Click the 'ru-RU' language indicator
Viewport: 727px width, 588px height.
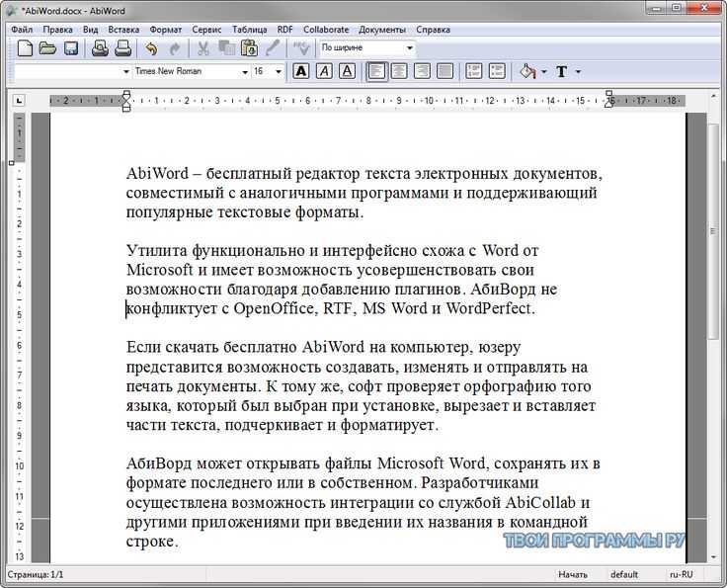point(682,574)
